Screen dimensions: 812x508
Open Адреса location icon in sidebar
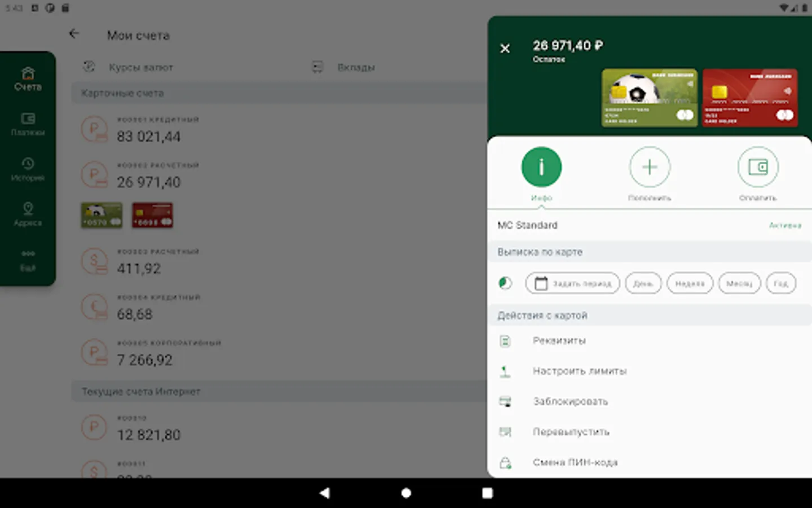pos(28,214)
